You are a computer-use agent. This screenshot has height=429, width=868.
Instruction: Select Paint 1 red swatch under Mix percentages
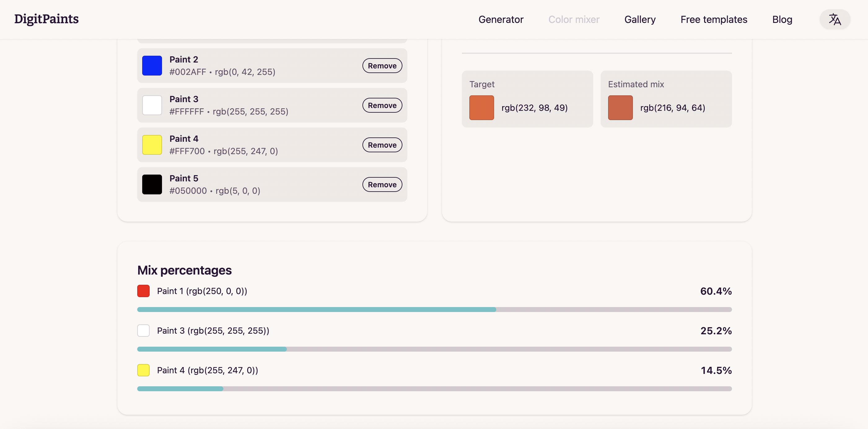pos(143,291)
